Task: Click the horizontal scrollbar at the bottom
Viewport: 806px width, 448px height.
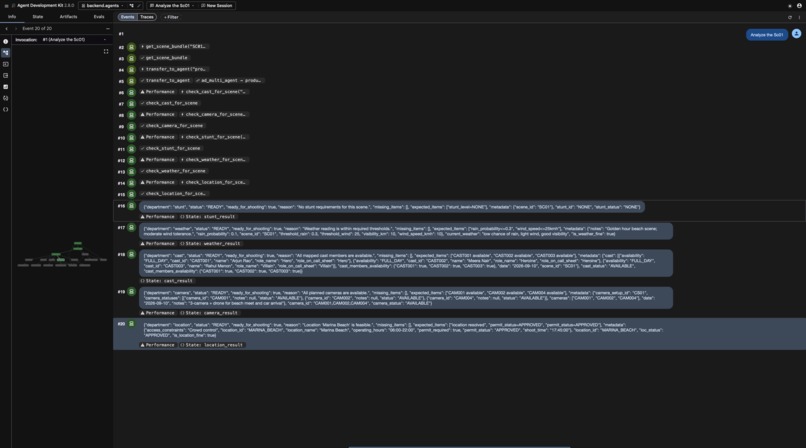Action: click(x=459, y=446)
